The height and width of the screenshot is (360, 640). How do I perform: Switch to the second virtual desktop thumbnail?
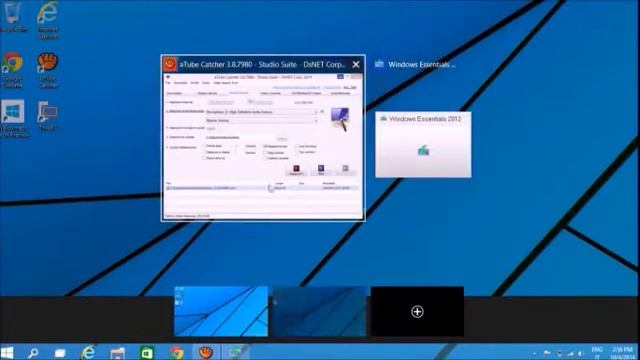click(319, 311)
